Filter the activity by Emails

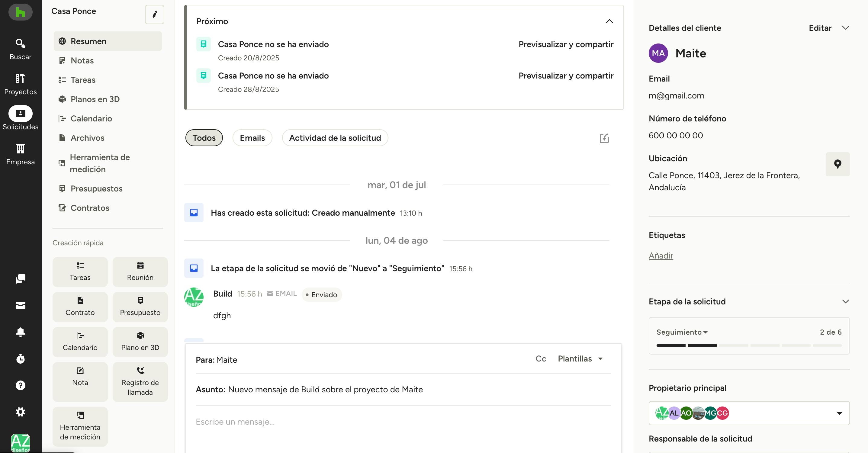[252, 138]
